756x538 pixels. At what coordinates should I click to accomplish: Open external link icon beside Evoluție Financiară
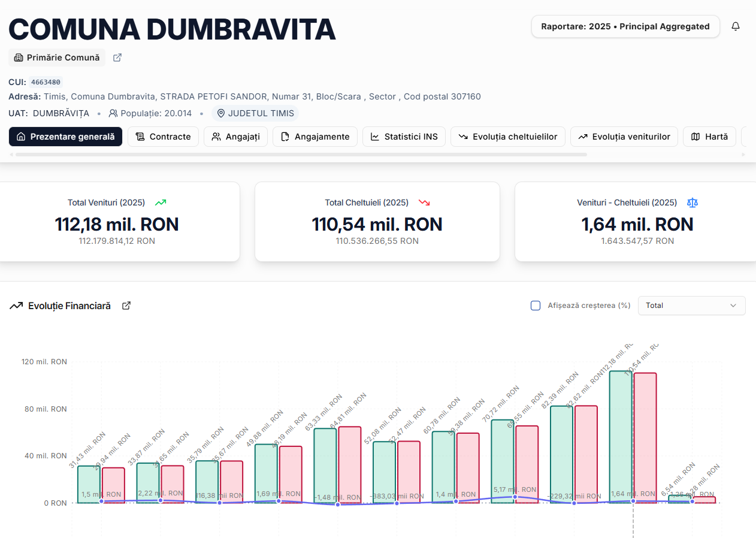[126, 306]
